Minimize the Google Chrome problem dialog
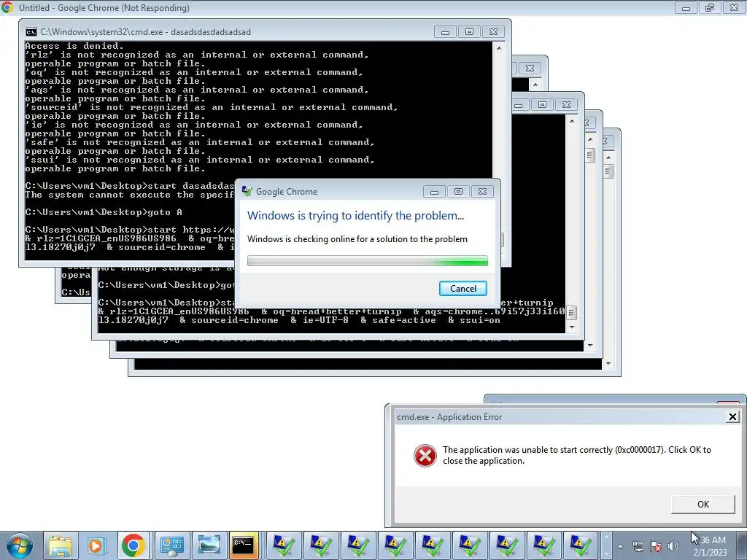 tap(434, 192)
